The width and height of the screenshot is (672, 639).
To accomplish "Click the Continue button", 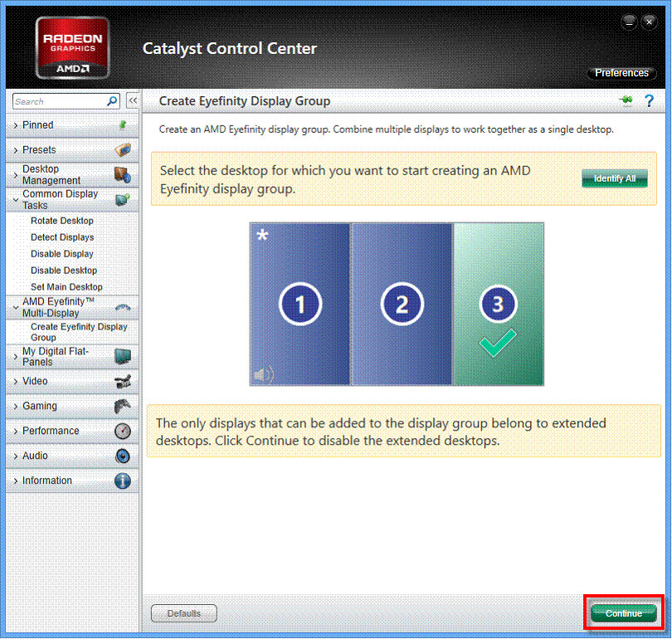I will [624, 613].
